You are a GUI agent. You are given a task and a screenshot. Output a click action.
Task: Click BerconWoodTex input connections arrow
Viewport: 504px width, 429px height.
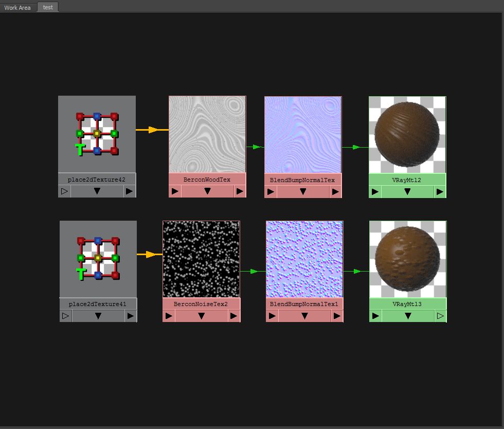click(175, 191)
